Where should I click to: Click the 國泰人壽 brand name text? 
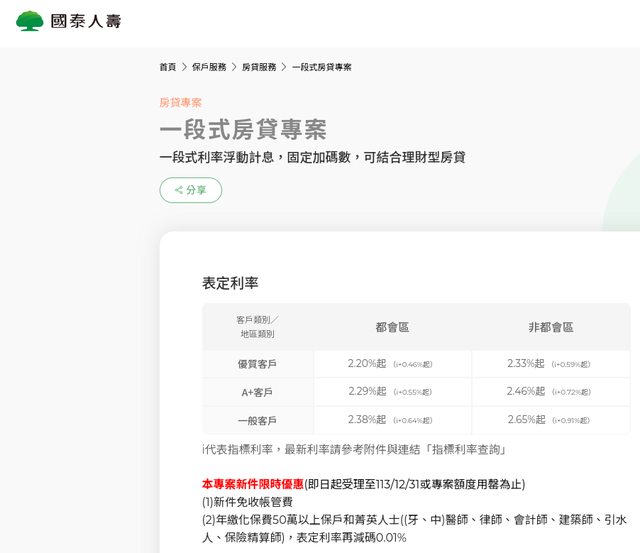pyautogui.click(x=85, y=20)
